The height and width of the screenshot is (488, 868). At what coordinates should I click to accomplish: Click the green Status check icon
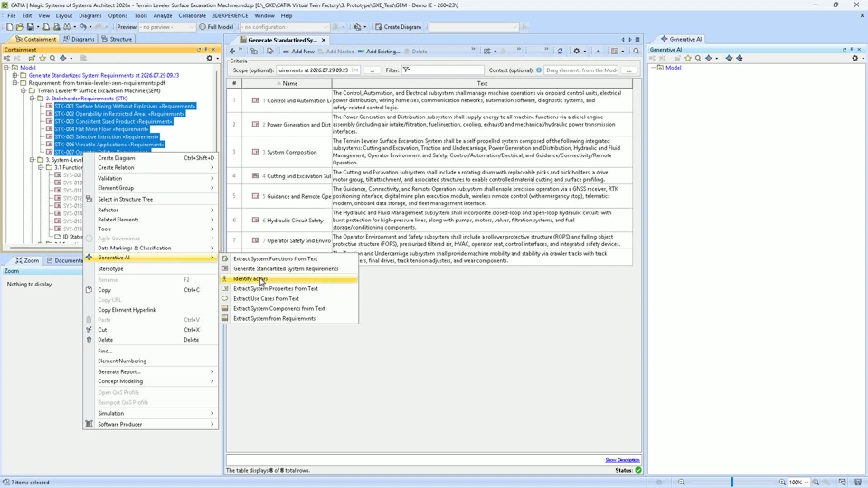pyautogui.click(x=638, y=470)
